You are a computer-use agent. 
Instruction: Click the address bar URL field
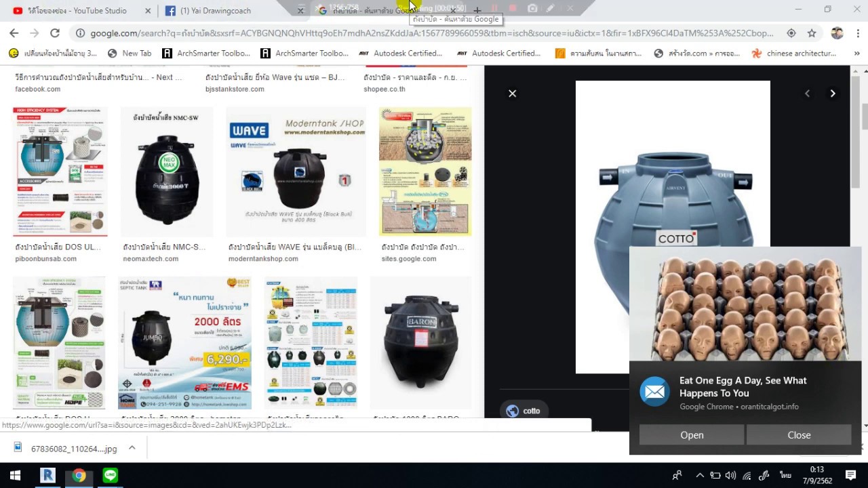[431, 33]
